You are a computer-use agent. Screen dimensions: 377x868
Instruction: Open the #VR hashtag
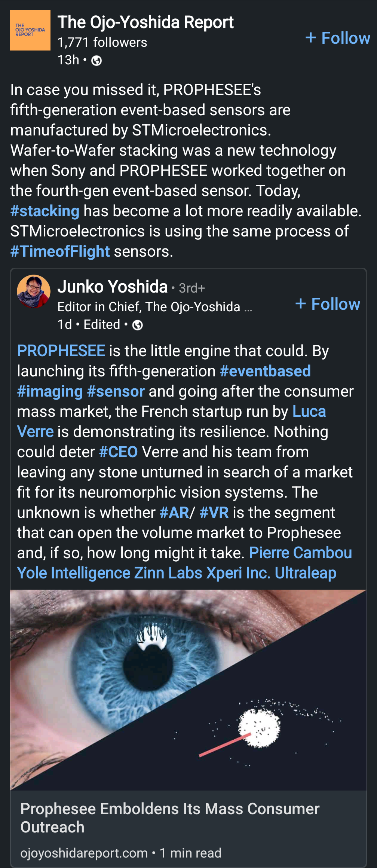(214, 513)
